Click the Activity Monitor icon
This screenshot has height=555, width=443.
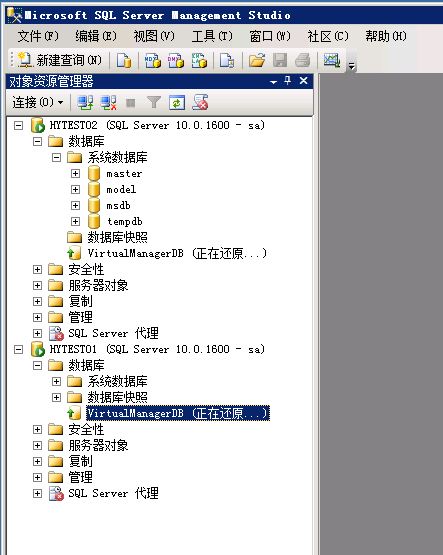(x=332, y=60)
